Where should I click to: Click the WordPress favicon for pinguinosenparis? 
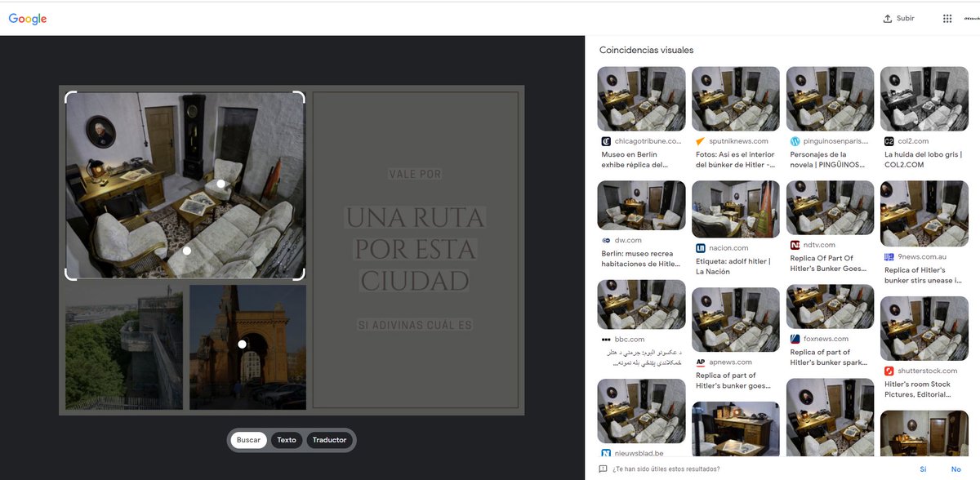click(x=795, y=141)
